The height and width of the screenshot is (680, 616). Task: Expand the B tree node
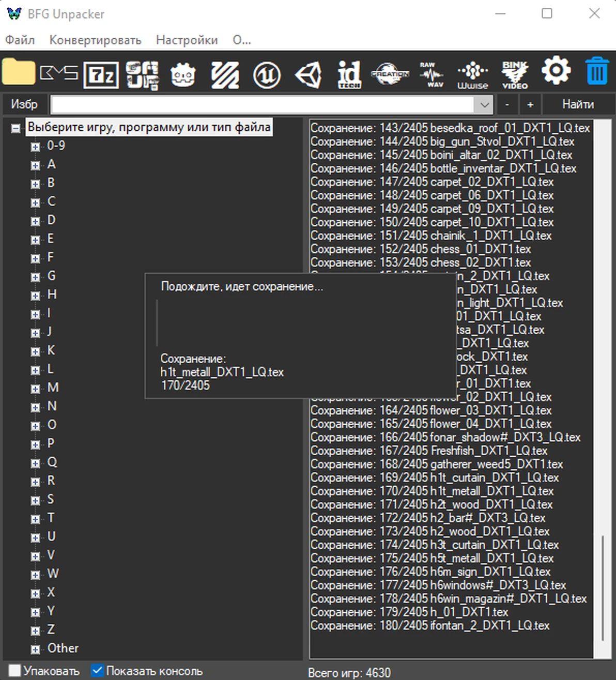click(x=35, y=184)
